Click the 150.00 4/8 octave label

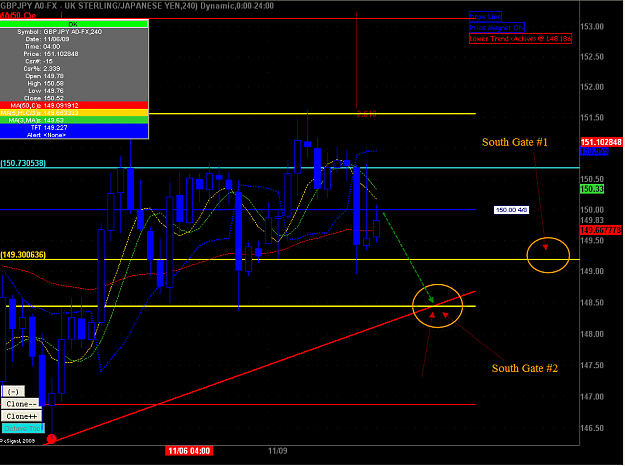tap(511, 210)
